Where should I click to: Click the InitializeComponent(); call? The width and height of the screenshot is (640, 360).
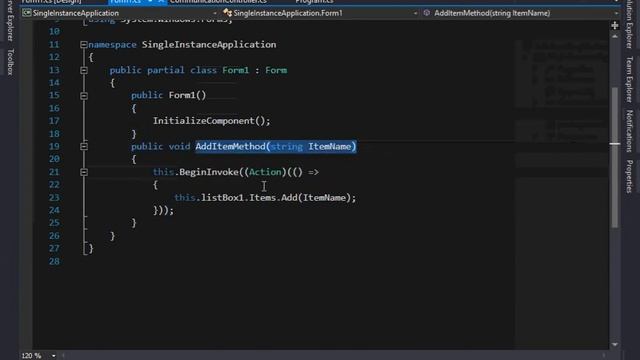tap(211, 121)
